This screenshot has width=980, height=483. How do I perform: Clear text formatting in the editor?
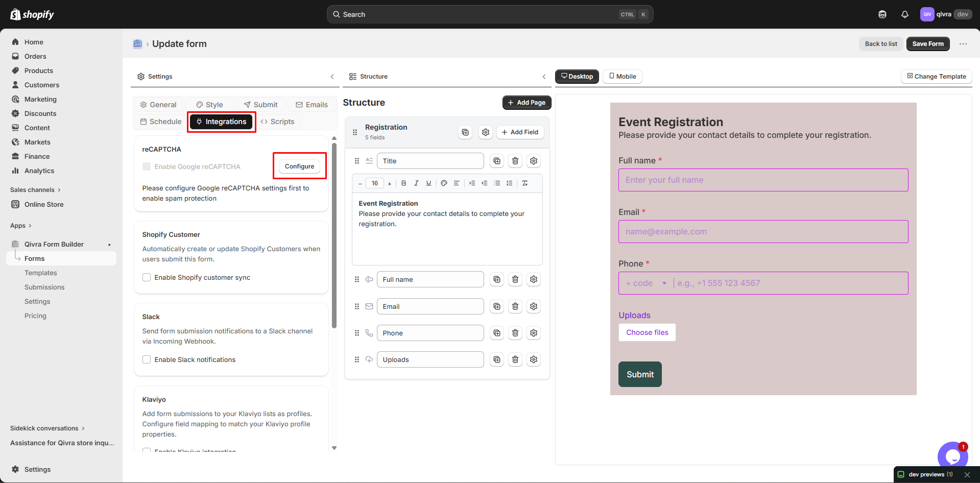(x=524, y=183)
